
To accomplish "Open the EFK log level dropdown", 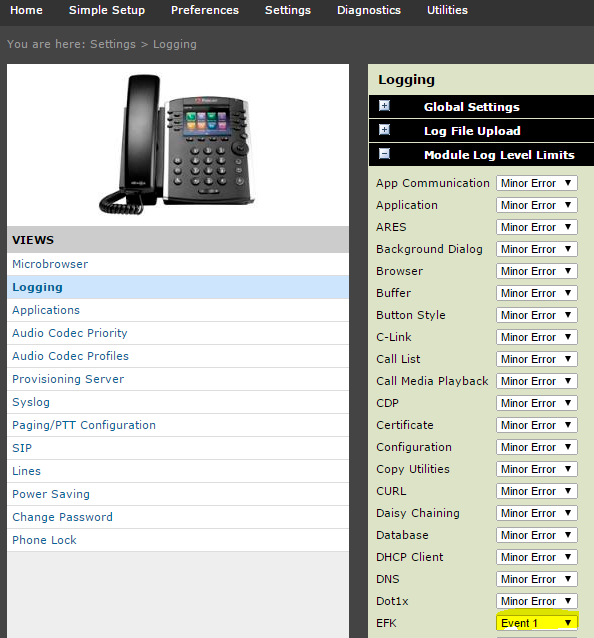I will 537,623.
